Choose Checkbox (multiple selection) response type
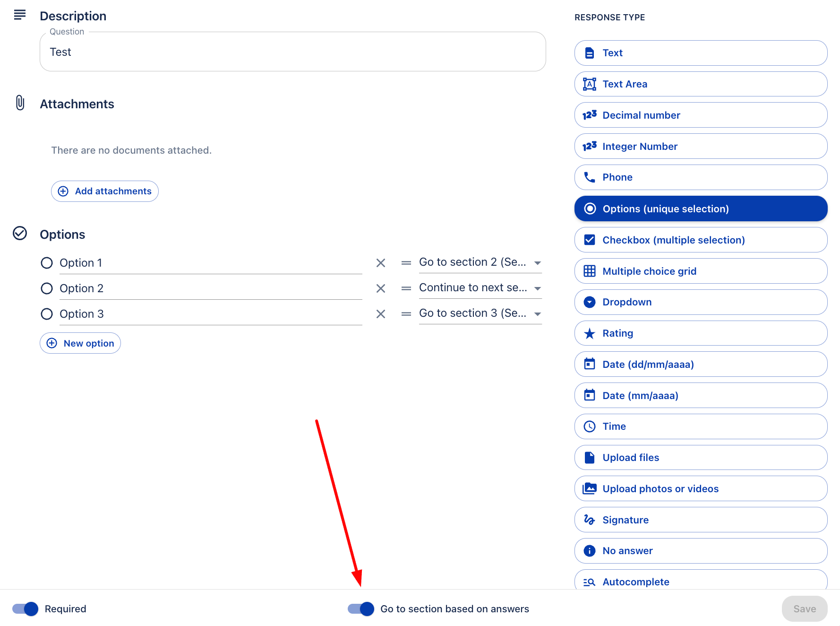 pyautogui.click(x=701, y=240)
